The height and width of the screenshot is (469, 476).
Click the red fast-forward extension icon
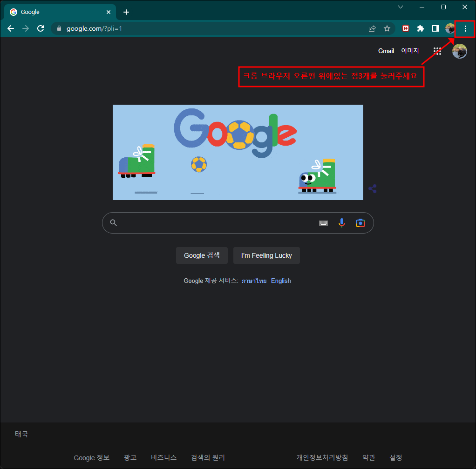point(405,28)
